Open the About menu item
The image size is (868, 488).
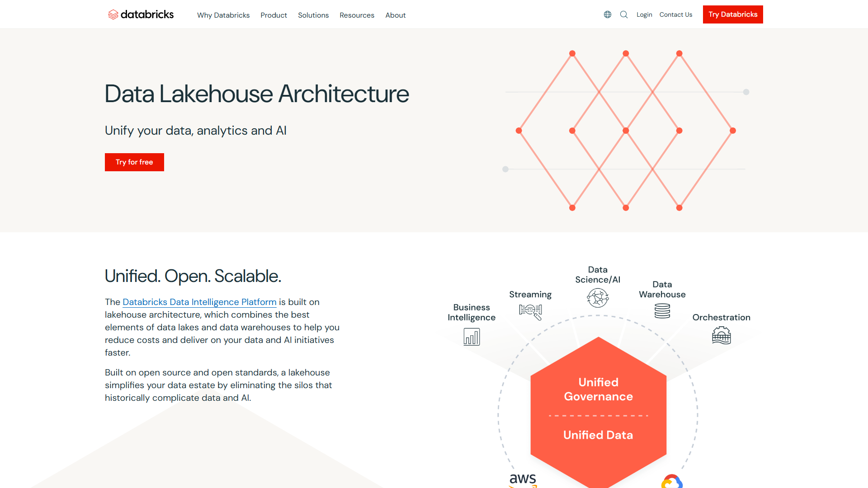pos(395,15)
